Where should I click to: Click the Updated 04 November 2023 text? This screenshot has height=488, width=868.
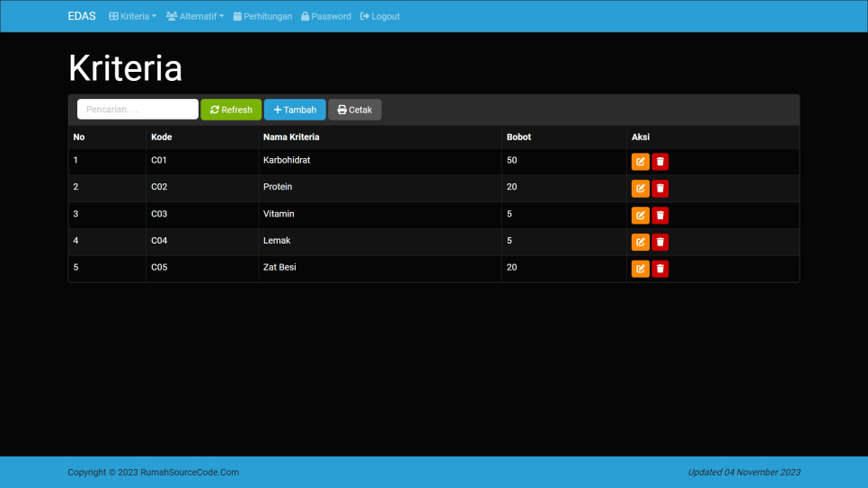click(x=744, y=472)
